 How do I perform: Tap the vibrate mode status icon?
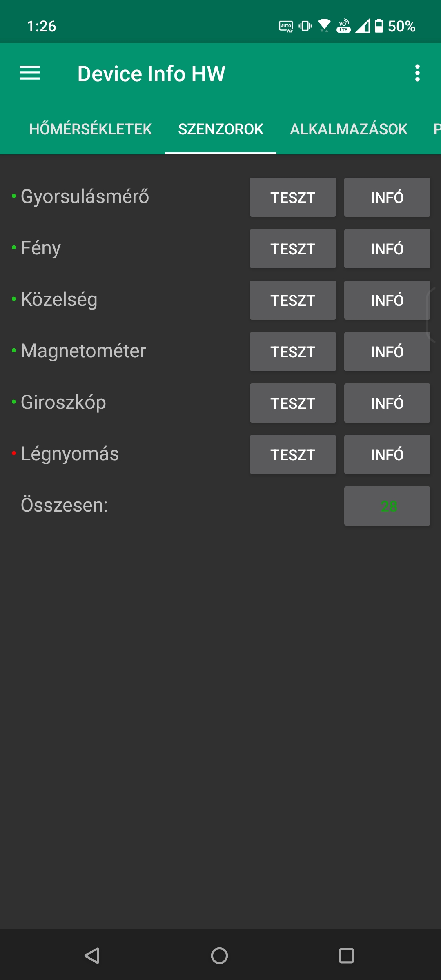(305, 26)
